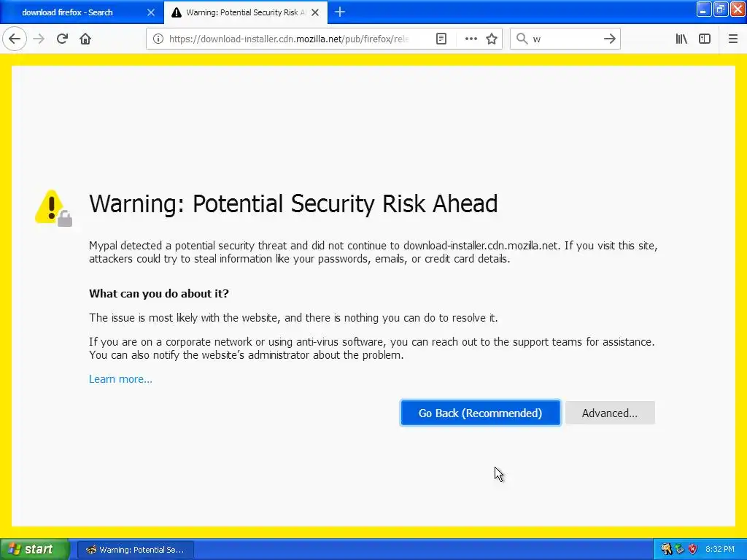Screen dimensions: 747x560
Task: Show sidebars icon
Action: pyautogui.click(x=705, y=39)
